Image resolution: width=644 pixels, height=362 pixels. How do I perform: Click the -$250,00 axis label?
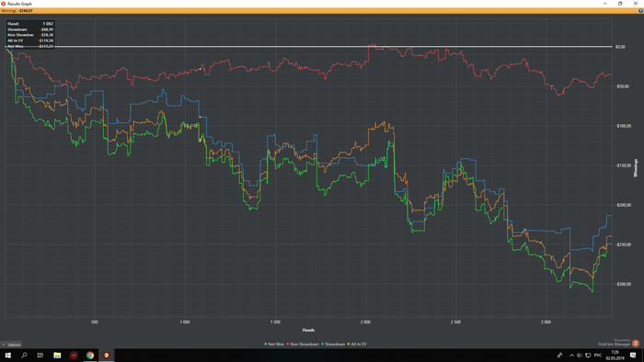pos(623,244)
